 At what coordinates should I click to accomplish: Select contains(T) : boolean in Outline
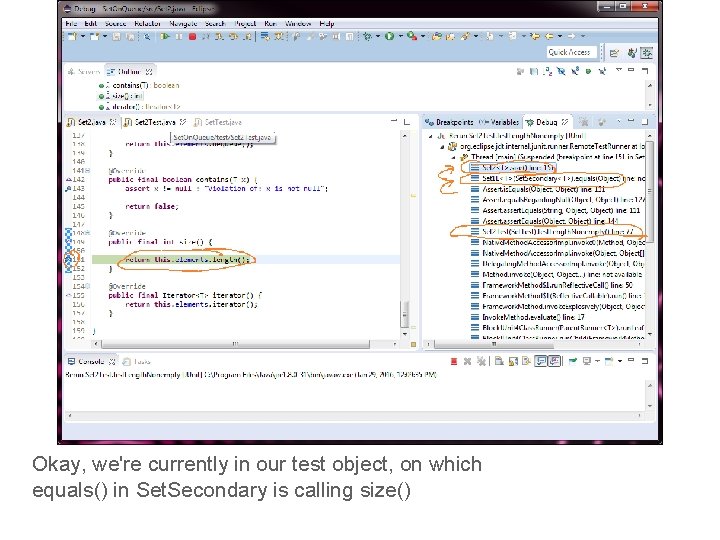click(x=140, y=85)
